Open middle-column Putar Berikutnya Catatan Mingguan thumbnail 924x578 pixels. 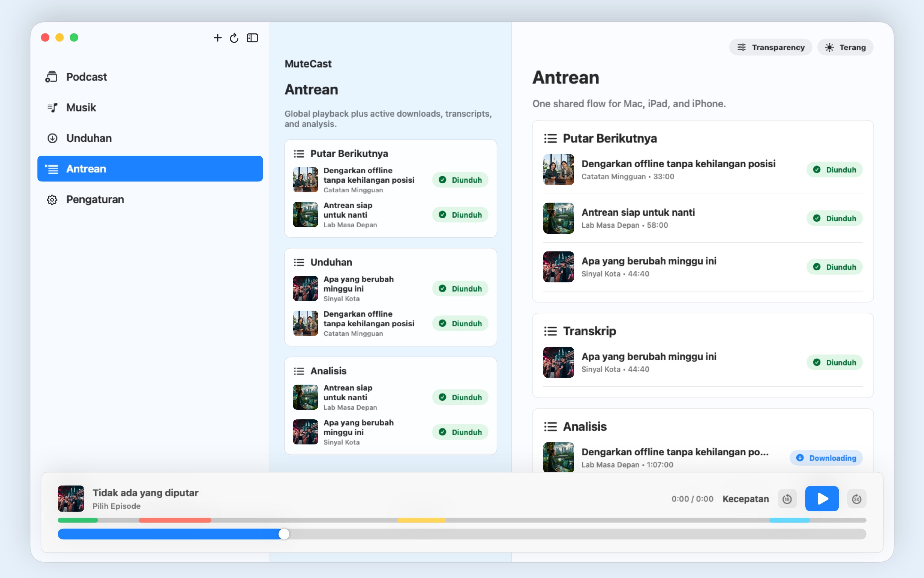click(x=305, y=180)
